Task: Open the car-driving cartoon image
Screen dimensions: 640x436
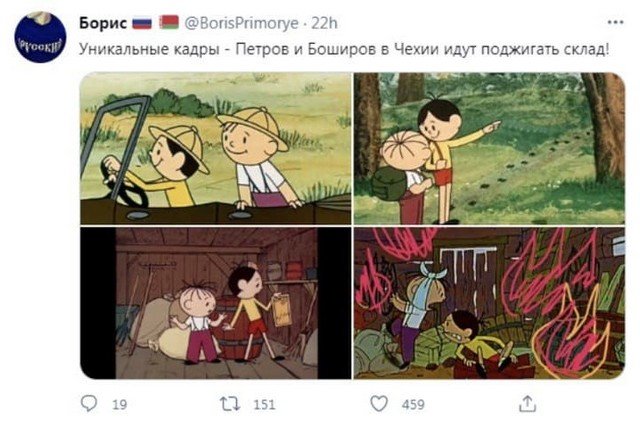Action: pos(216,149)
